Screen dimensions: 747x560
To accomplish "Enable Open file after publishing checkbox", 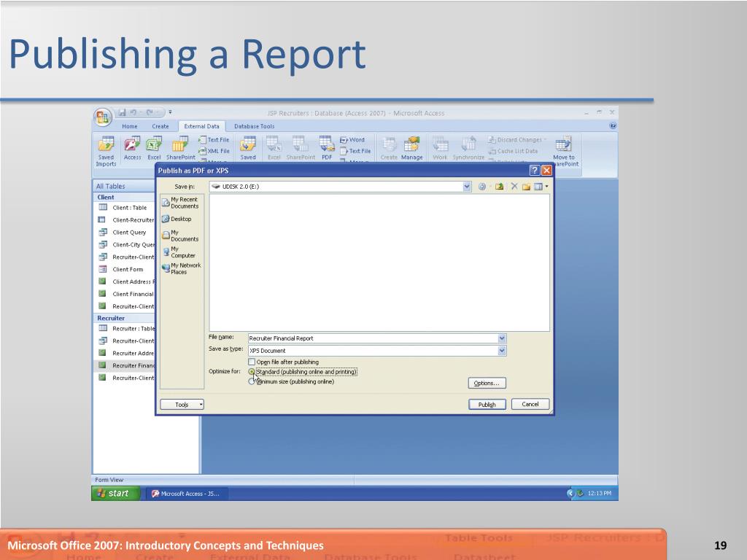I will pos(252,362).
